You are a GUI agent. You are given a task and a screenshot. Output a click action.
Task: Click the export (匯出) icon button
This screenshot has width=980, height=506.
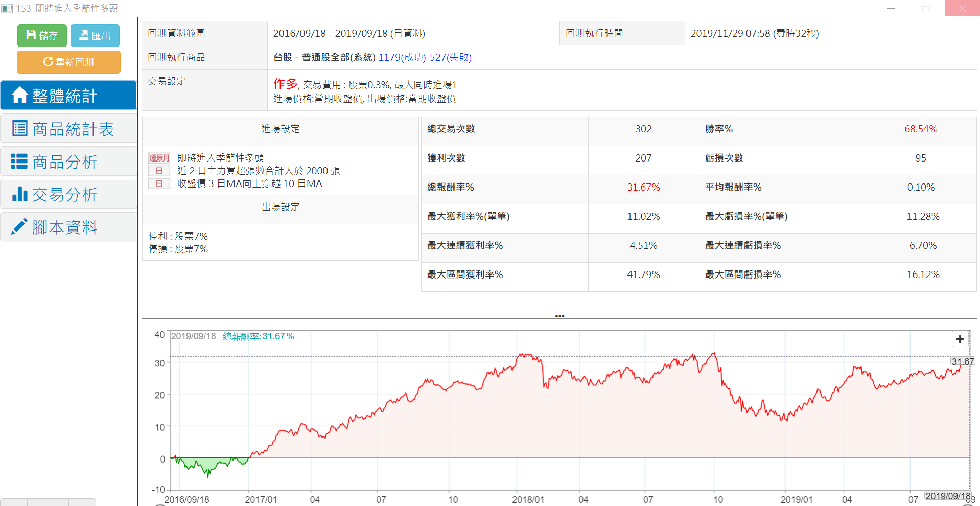click(x=84, y=35)
